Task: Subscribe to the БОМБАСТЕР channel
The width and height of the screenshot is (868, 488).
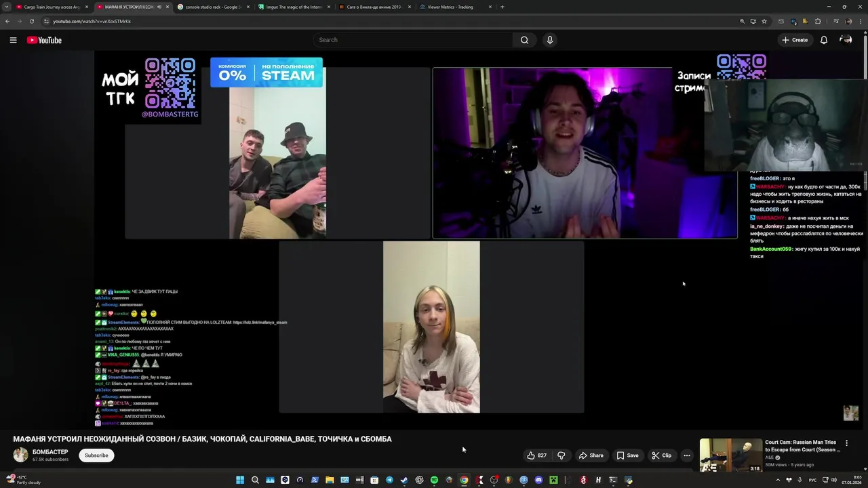Action: click(96, 455)
